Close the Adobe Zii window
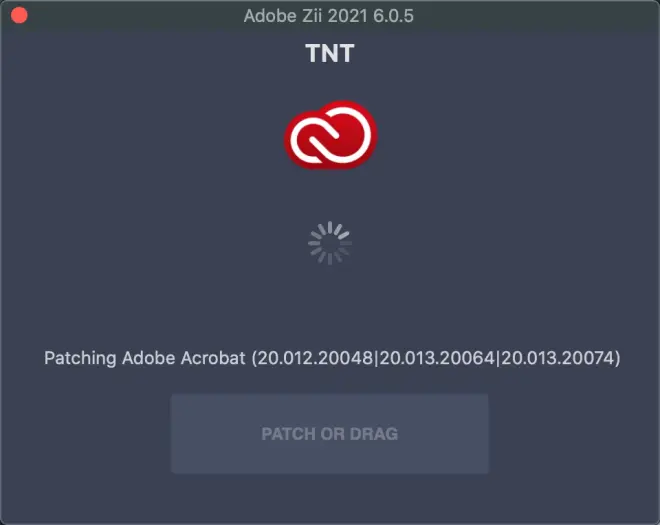660x525 pixels. [19, 16]
